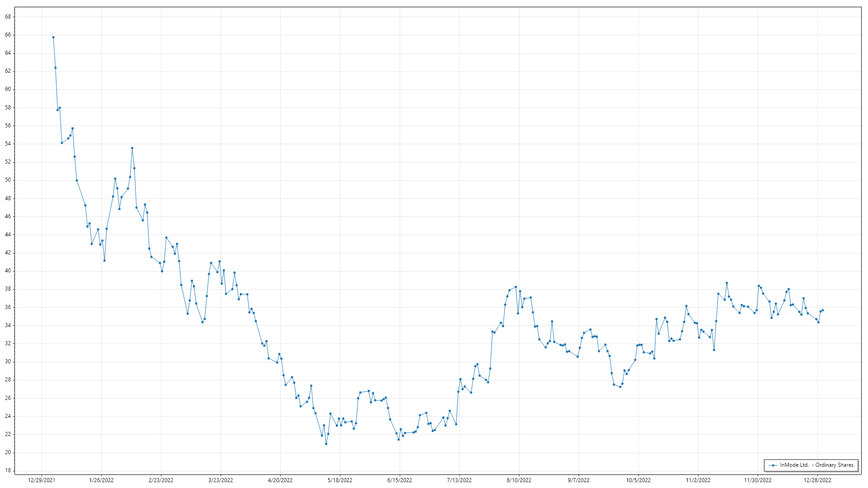Click the 10/5/2022 x-axis date label
This screenshot has width=868, height=488.
tap(638, 480)
